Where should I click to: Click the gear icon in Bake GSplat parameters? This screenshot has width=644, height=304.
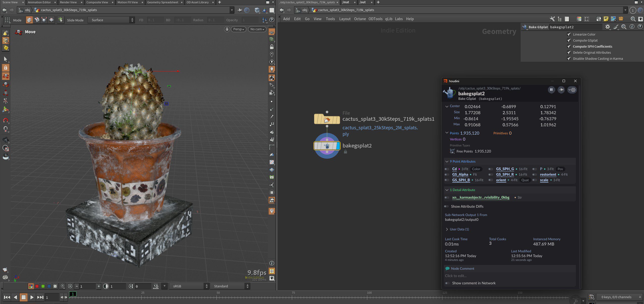pos(607,27)
